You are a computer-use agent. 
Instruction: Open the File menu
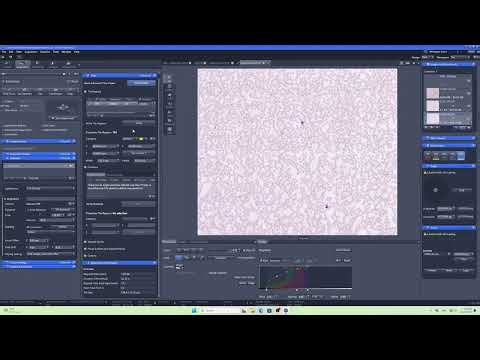(4, 52)
